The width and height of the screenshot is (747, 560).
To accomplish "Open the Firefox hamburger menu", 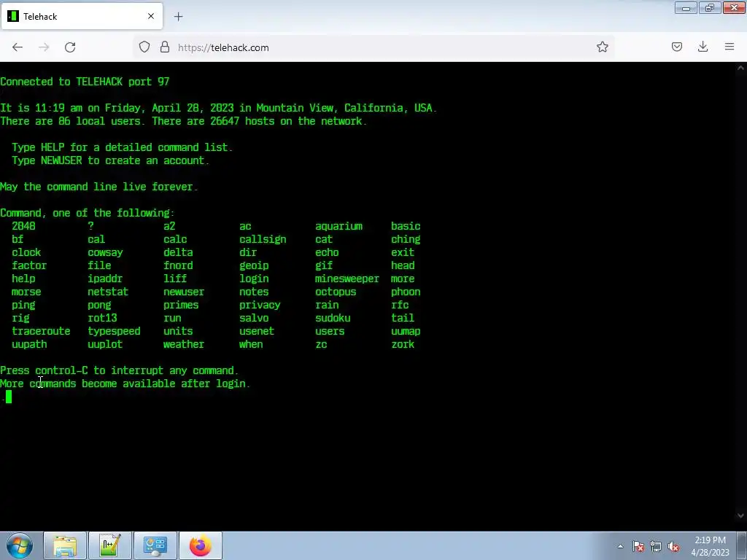I will pyautogui.click(x=729, y=47).
